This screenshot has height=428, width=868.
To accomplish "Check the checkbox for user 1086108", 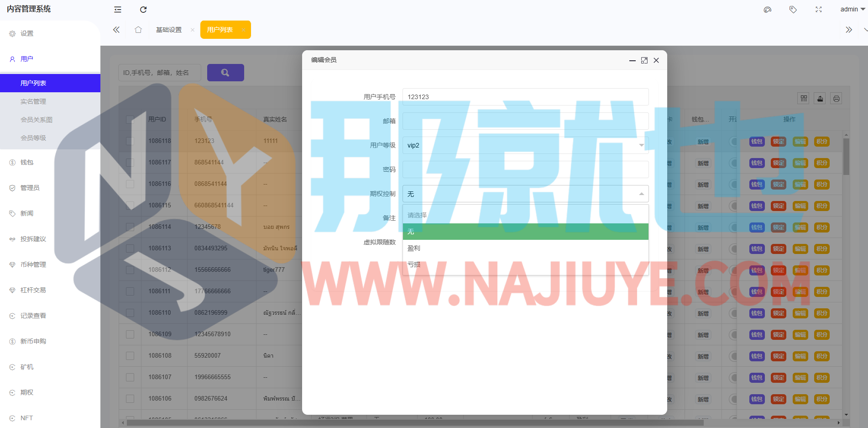I will coord(130,356).
